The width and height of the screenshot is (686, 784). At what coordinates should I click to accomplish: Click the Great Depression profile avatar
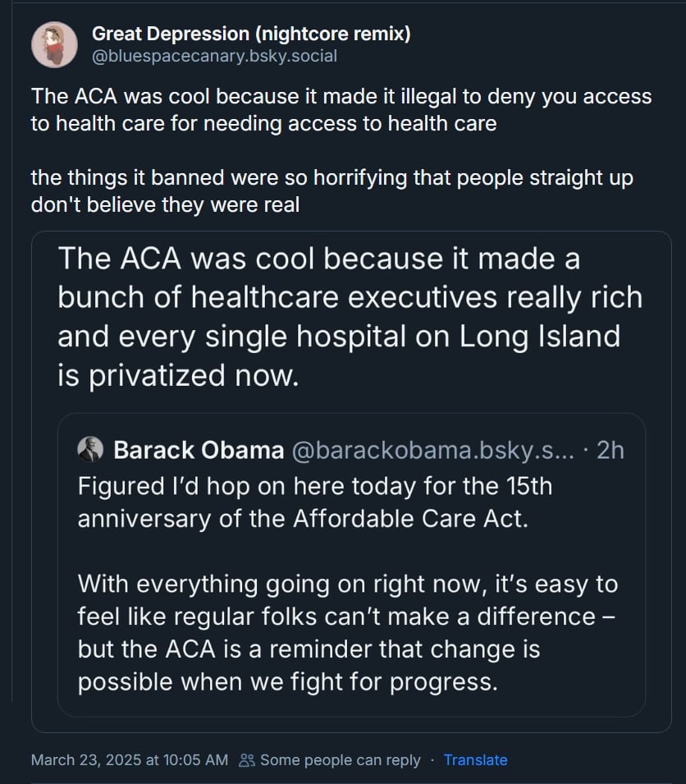[54, 45]
